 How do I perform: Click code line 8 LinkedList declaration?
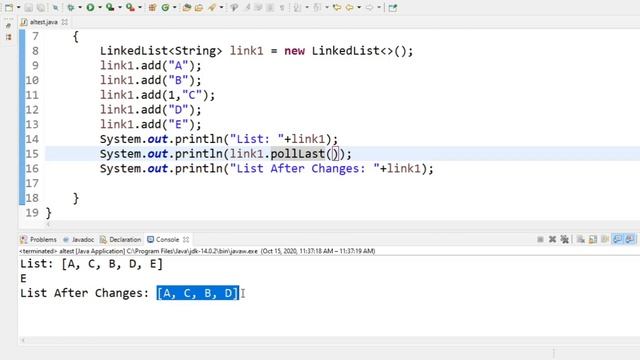pyautogui.click(x=256, y=51)
